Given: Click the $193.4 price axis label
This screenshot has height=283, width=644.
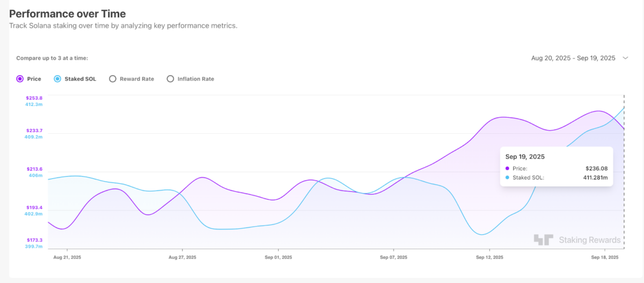Looking at the screenshot, I should pyautogui.click(x=34, y=208).
